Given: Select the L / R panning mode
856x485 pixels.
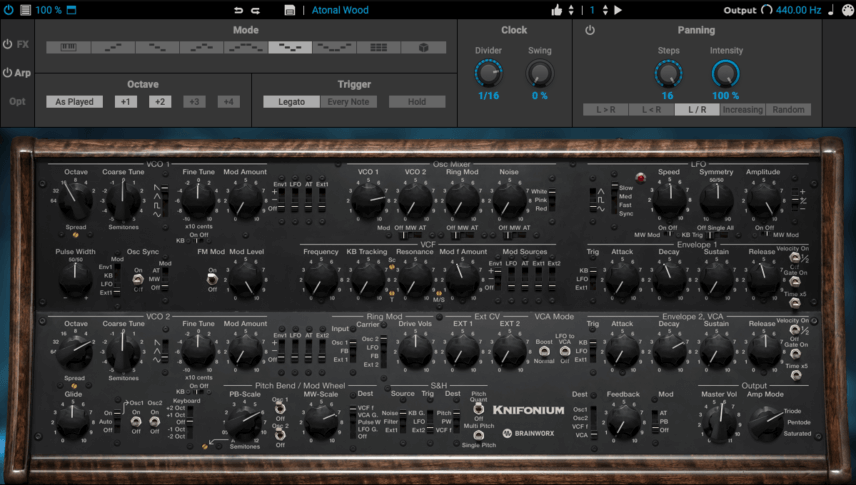Looking at the screenshot, I should (697, 109).
